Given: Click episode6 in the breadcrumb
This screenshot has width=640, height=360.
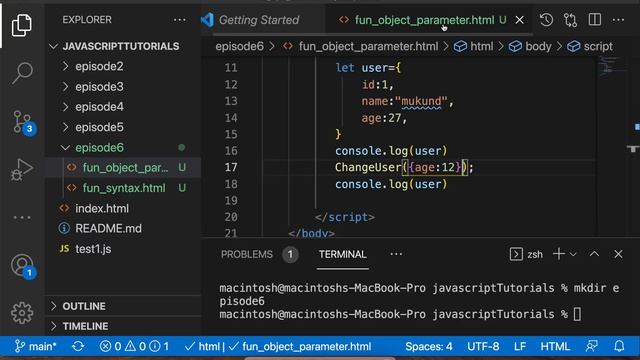Looking at the screenshot, I should click(x=240, y=47).
